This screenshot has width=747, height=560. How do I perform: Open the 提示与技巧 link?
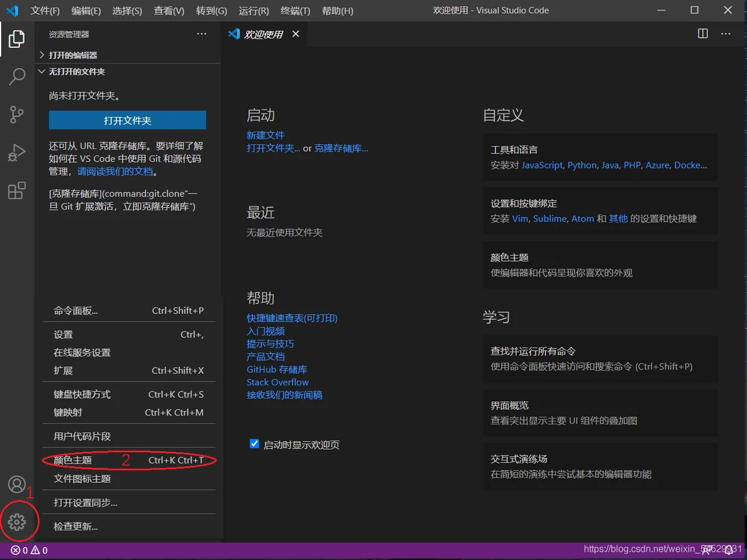pos(270,343)
